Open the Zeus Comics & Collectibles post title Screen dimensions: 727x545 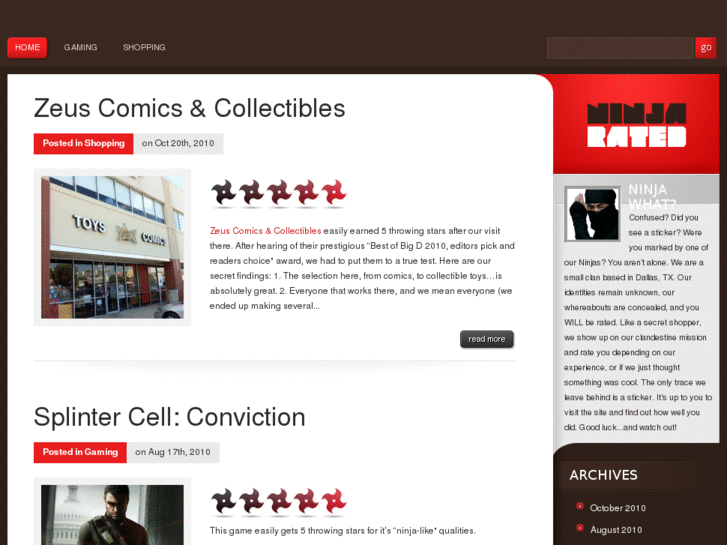point(189,108)
